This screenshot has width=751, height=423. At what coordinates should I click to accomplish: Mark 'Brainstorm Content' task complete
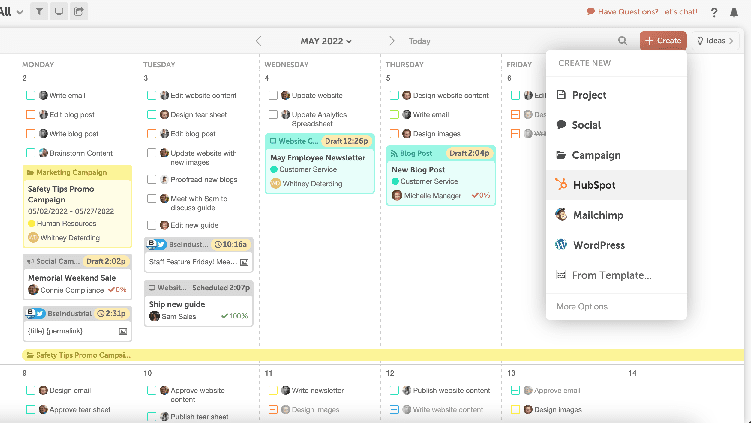tap(30, 153)
